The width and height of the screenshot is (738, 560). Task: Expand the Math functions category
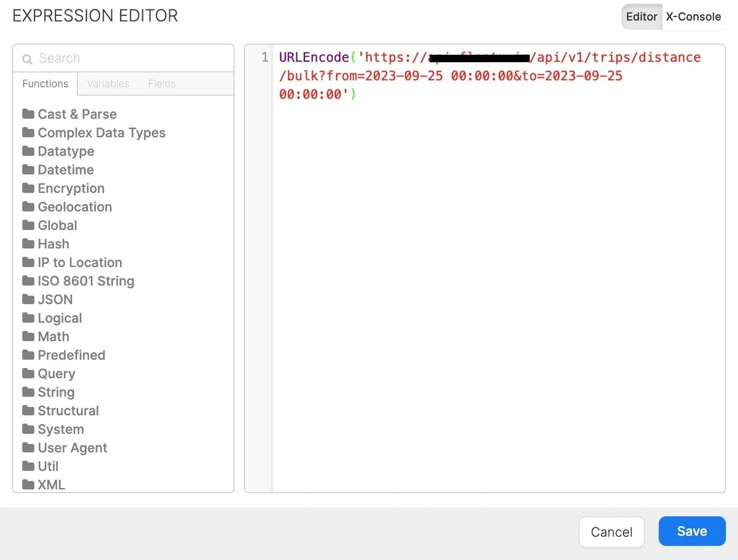[46, 336]
